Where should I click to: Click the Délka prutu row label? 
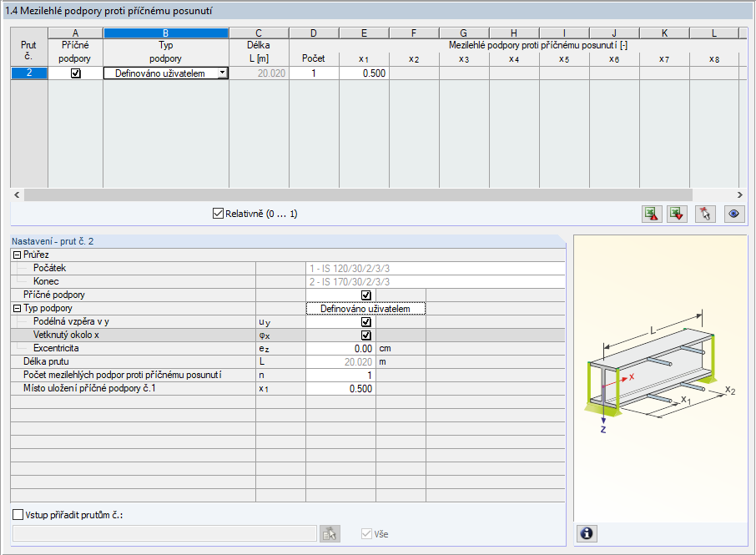(46, 361)
